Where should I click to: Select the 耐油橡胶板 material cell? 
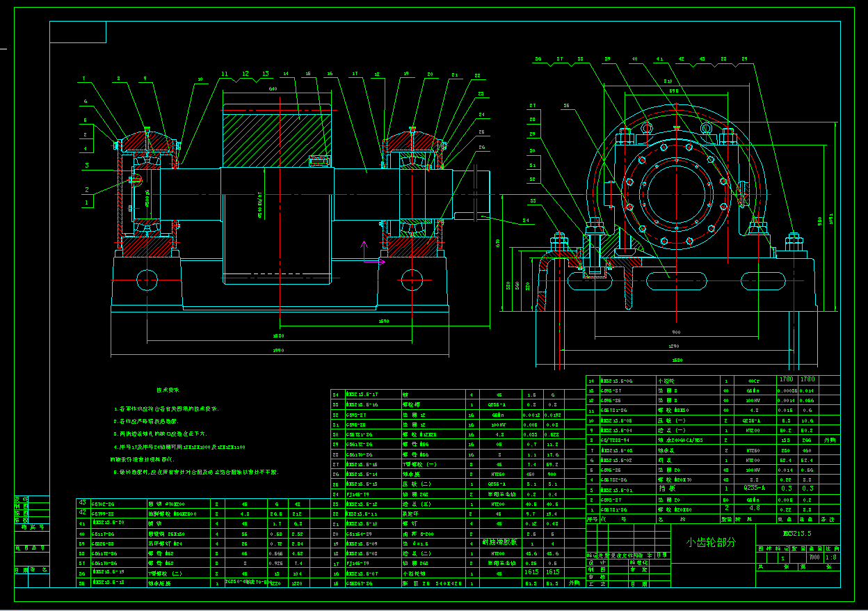499,542
